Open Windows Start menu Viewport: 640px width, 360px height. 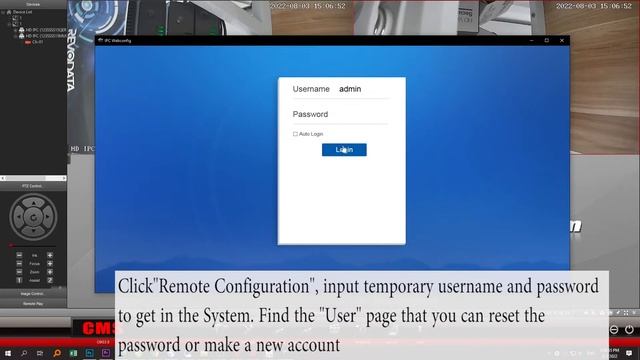pyautogui.click(x=7, y=353)
